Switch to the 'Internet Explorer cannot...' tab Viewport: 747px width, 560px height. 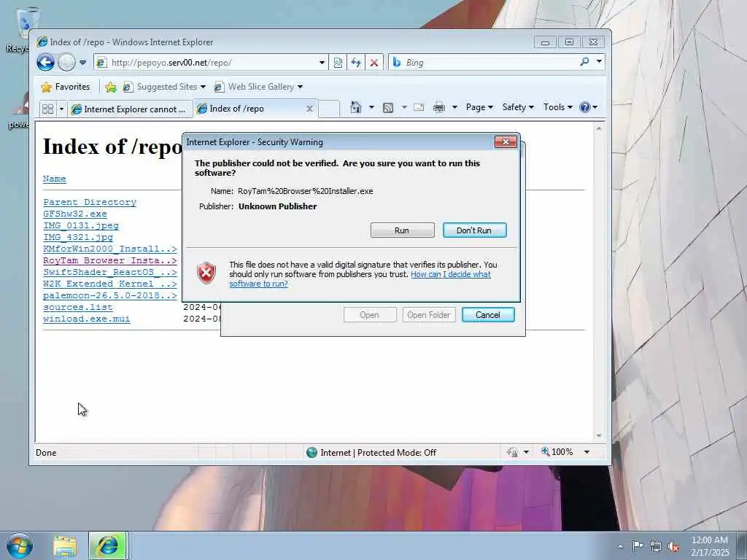130,109
